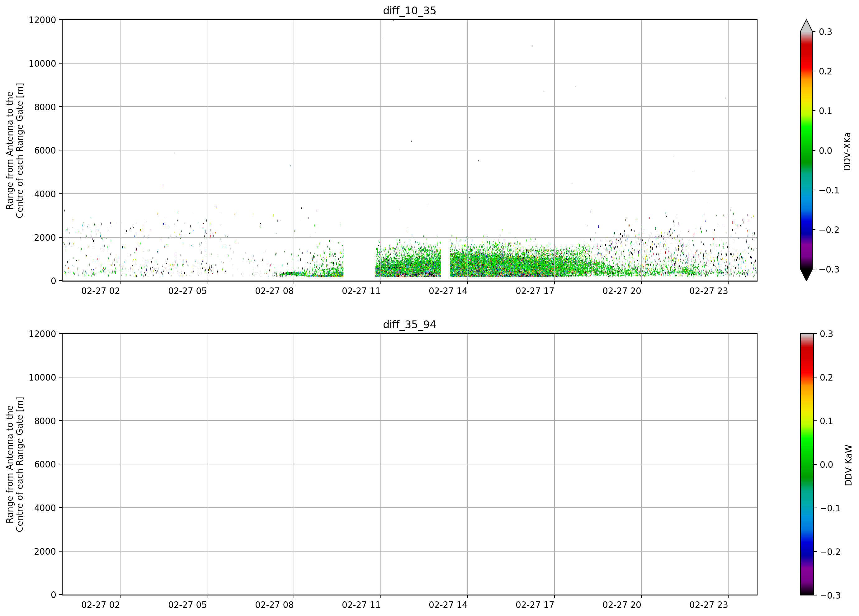Click the 0.1 tick on DDV-XKa colorbar
Viewport: 859px width, 616px height.
pos(825,111)
